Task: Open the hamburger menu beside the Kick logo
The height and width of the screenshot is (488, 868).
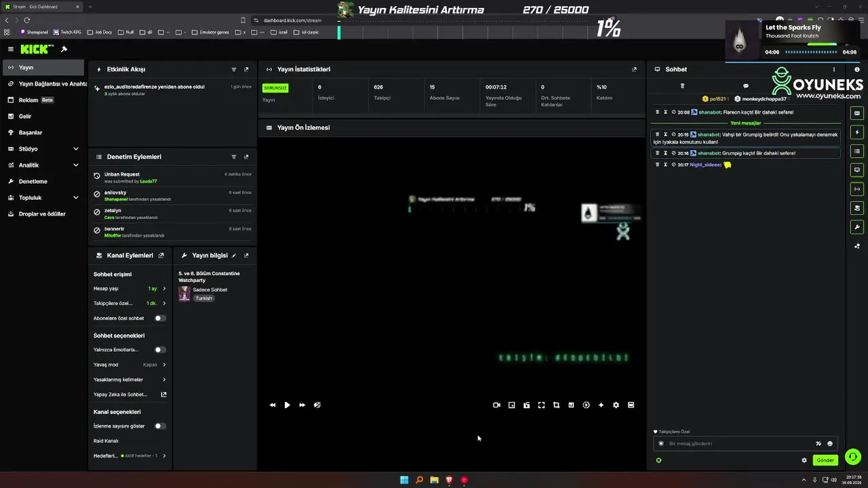Action: click(x=11, y=49)
